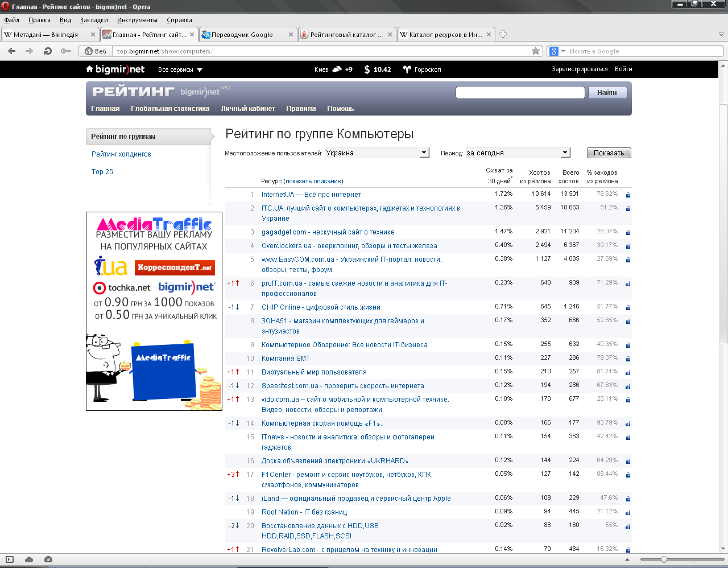Click the MediaTraffic advertisement banner

click(x=154, y=311)
